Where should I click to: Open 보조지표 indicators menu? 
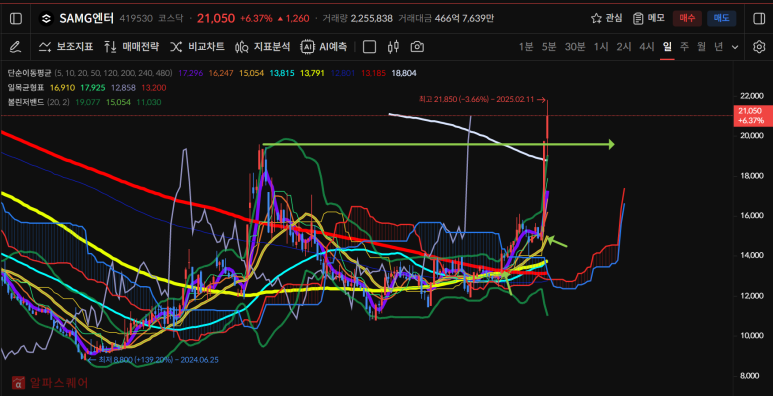[x=66, y=47]
